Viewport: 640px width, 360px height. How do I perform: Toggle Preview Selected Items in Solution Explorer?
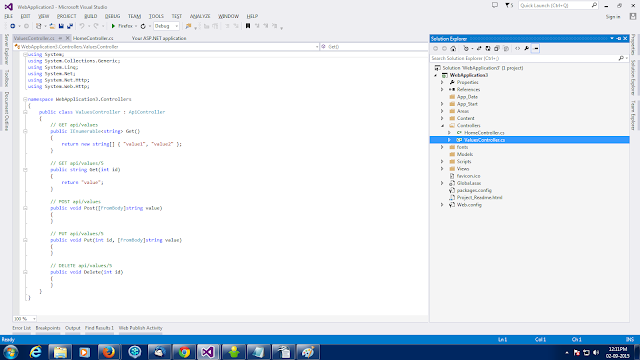point(536,49)
